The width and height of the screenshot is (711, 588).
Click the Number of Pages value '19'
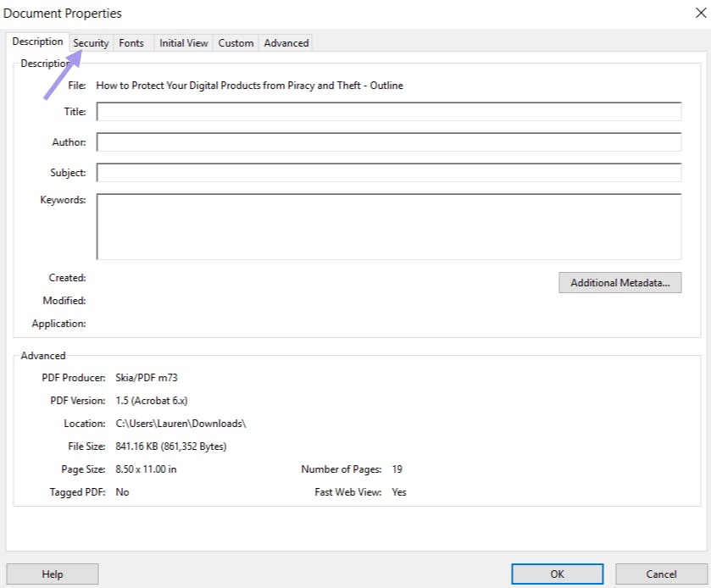click(x=397, y=469)
